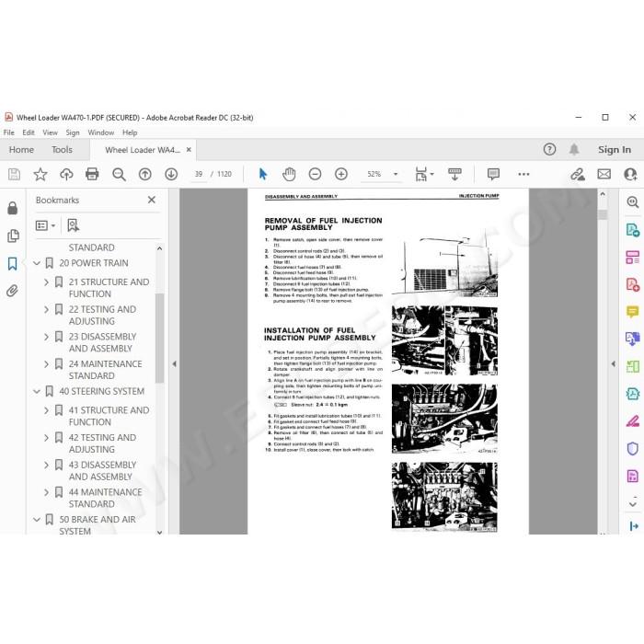Expand 23 DISASSEMBLY AND ASSEMBLY bookmark

(46, 337)
